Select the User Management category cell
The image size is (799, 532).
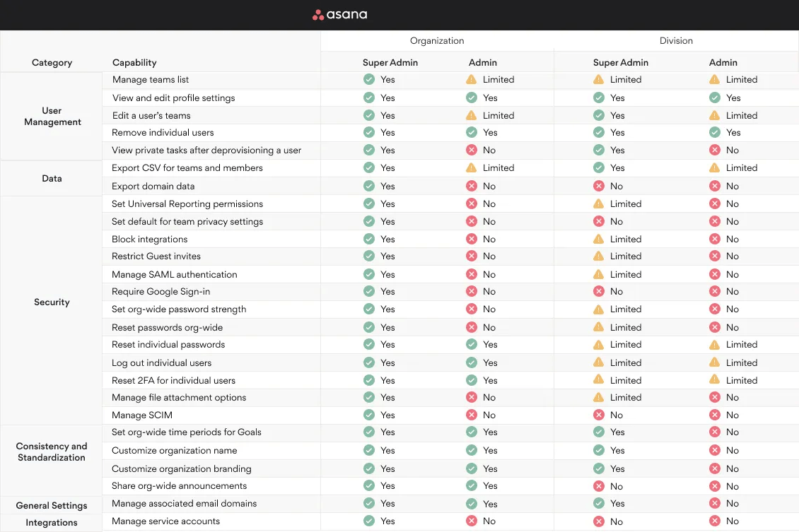[52, 117]
